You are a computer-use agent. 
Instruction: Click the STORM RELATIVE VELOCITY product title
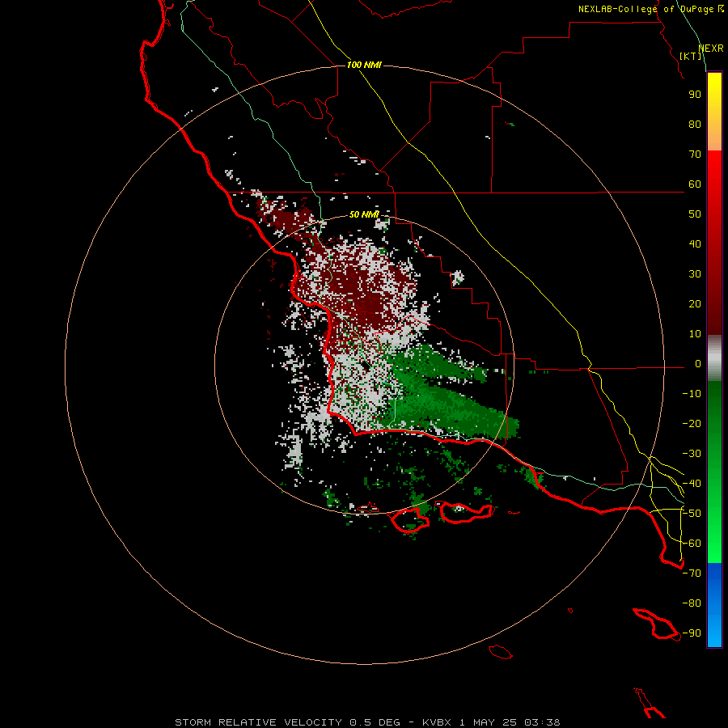[258, 722]
